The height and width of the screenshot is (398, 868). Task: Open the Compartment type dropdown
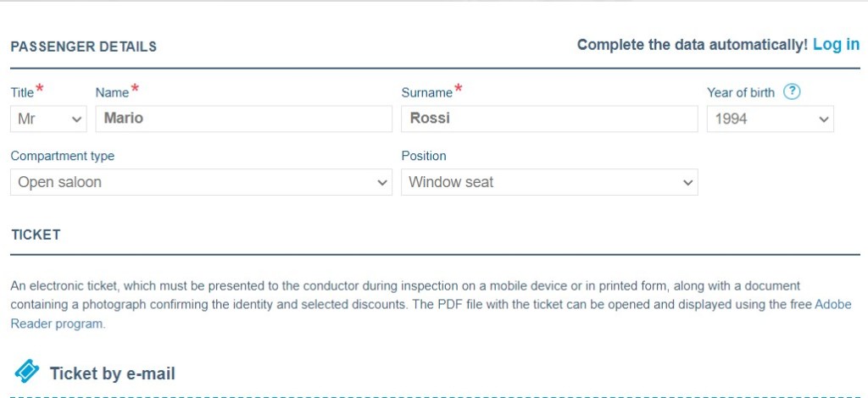201,182
